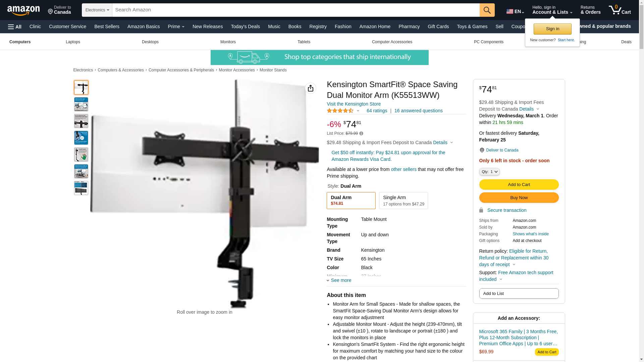The width and height of the screenshot is (644, 362).
Task: Open the Electronics search category dropdown
Action: [97, 10]
